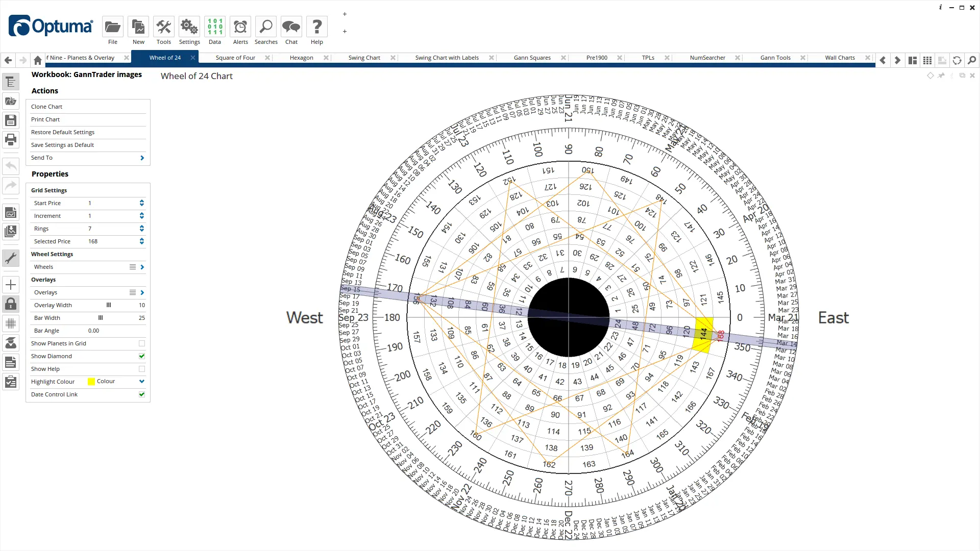The height and width of the screenshot is (551, 980).
Task: Open the Data icon
Action: (x=215, y=27)
